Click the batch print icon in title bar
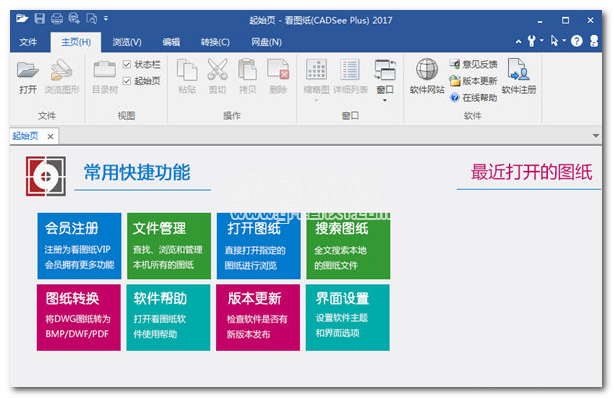613x398 pixels. click(x=74, y=18)
